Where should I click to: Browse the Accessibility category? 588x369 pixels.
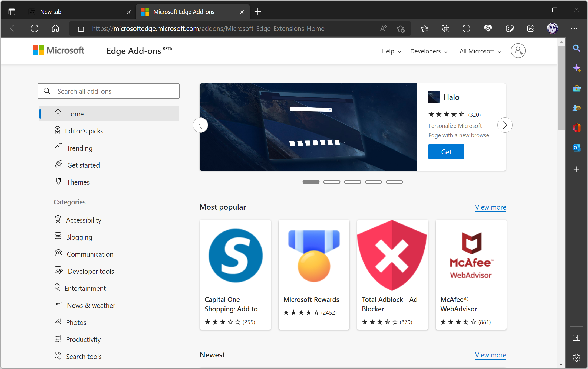pyautogui.click(x=78, y=220)
